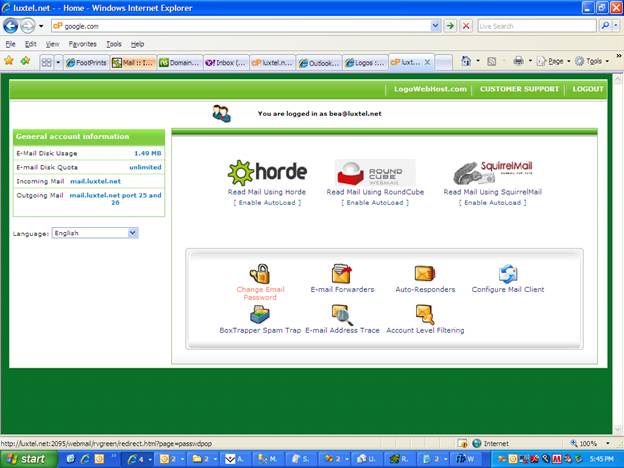Open the Quick Tabs grid icon

pos(47,62)
